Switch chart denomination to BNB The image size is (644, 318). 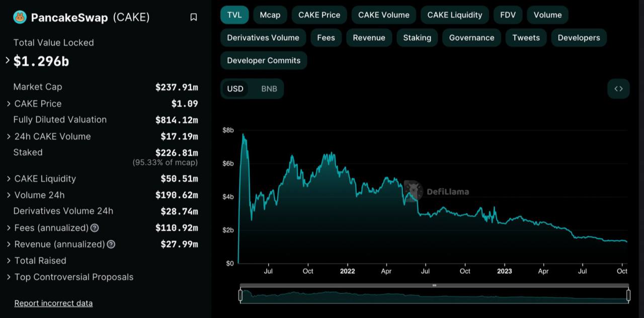pyautogui.click(x=269, y=89)
